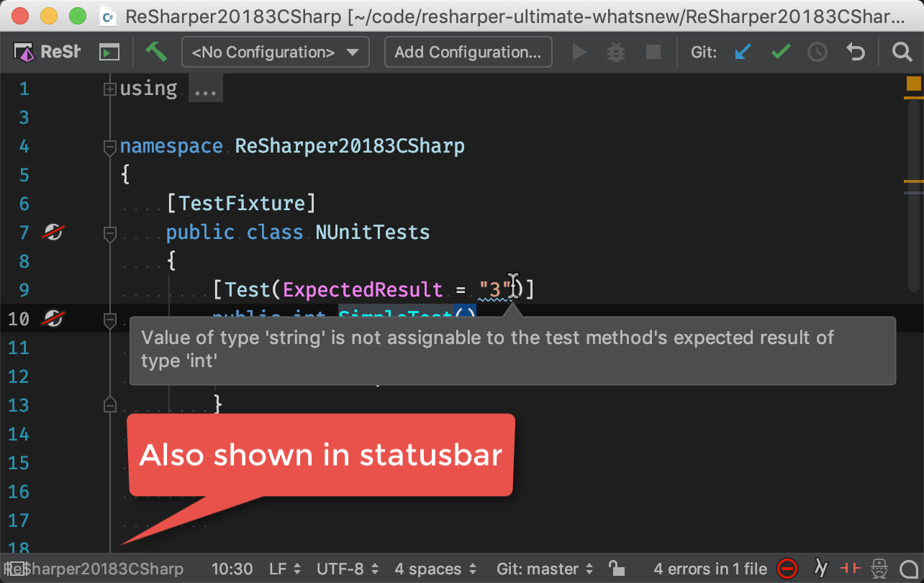
Task: Click the ignored test icon on line 7
Action: click(x=53, y=232)
